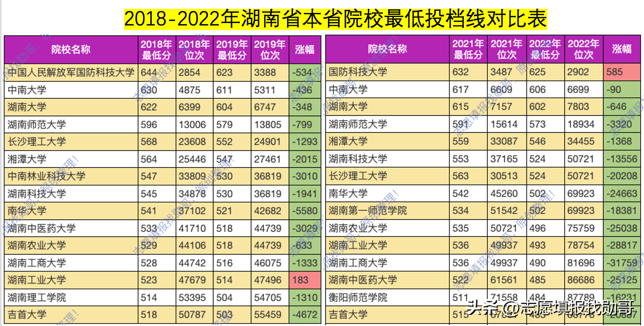Click the 2019年位次 column header
The height and width of the screenshot is (326, 644).
(x=270, y=50)
